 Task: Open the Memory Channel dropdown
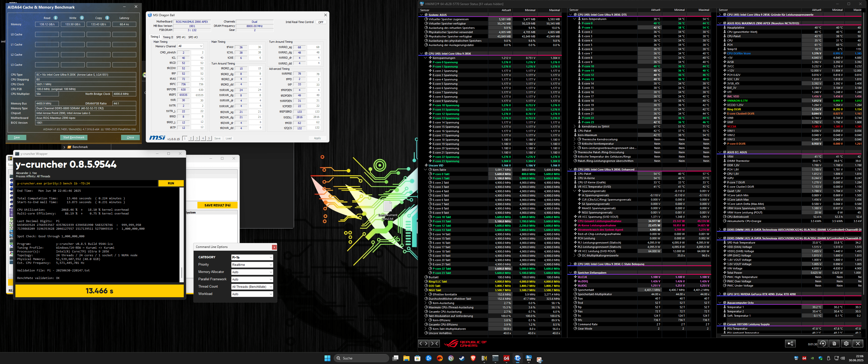190,46
